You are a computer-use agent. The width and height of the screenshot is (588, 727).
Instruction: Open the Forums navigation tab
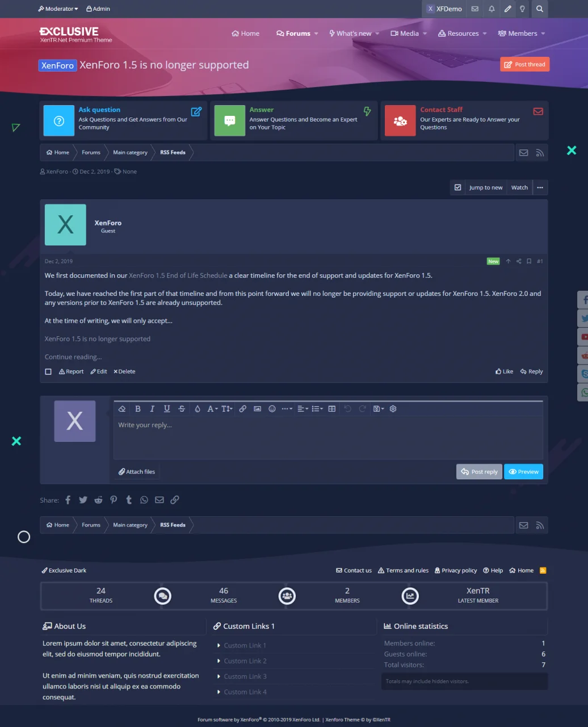pyautogui.click(x=293, y=34)
